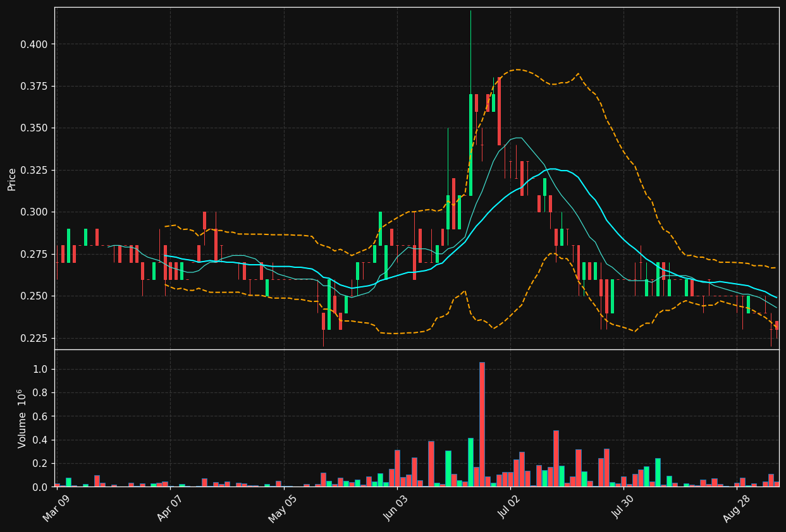The height and width of the screenshot is (532, 786).
Task: Click the 0.8 volume axis label
Action: [x=42, y=393]
